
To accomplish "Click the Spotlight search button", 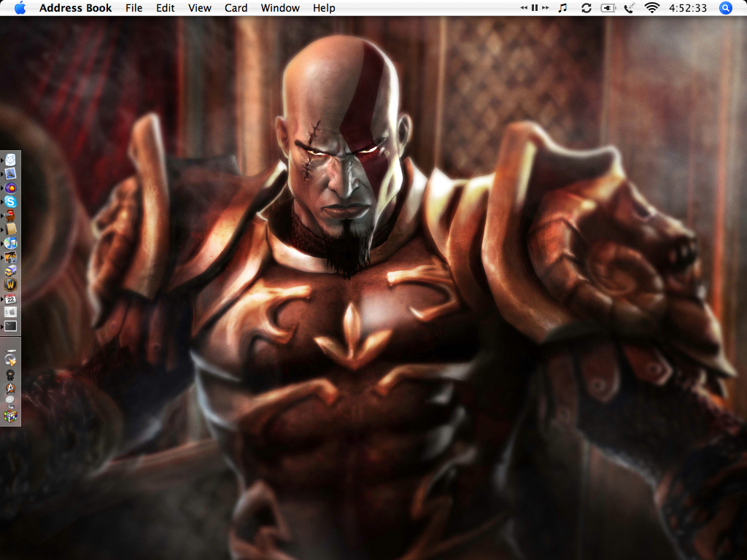I will (725, 8).
